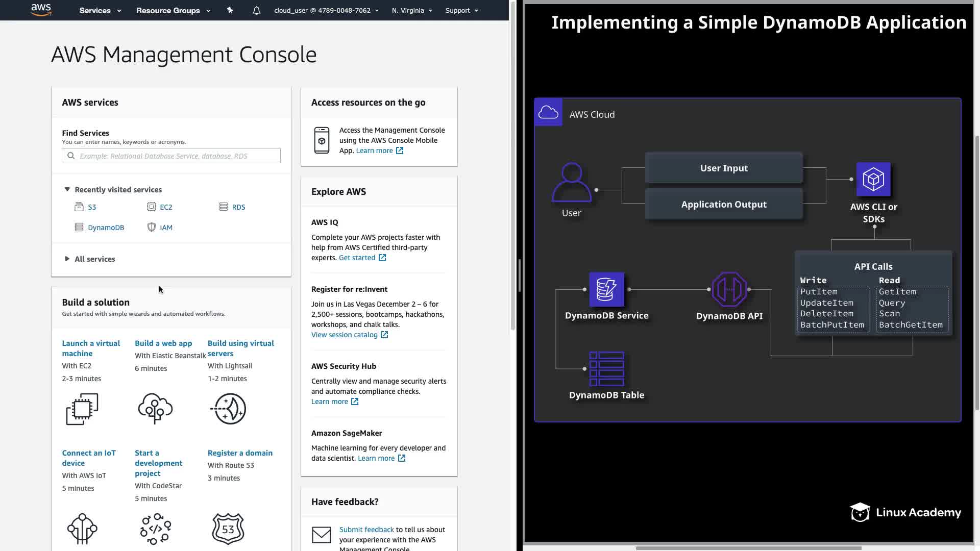Screen dimensions: 980x551
Task: Click the DynamoDB service icon in recently visited
Action: [x=79, y=227]
